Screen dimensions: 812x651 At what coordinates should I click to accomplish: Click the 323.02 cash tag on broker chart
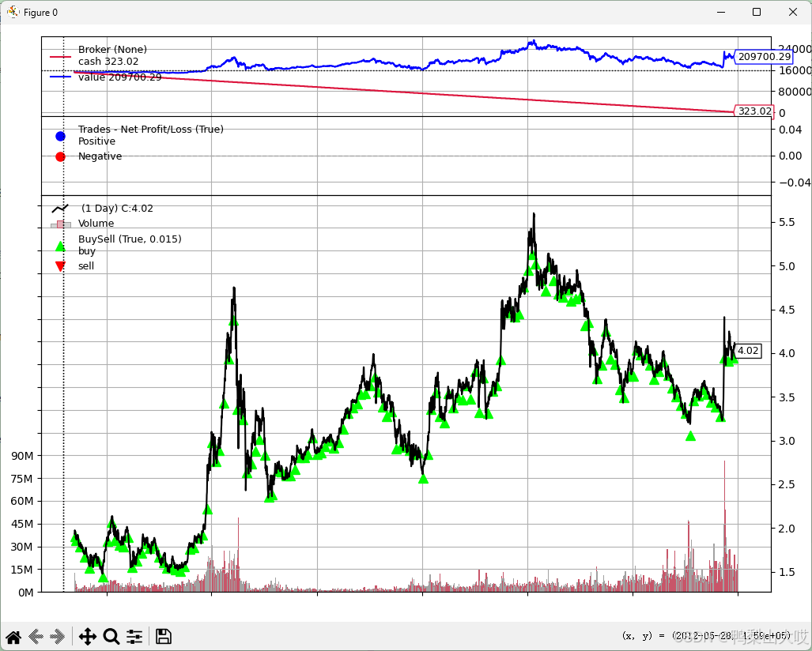point(754,111)
